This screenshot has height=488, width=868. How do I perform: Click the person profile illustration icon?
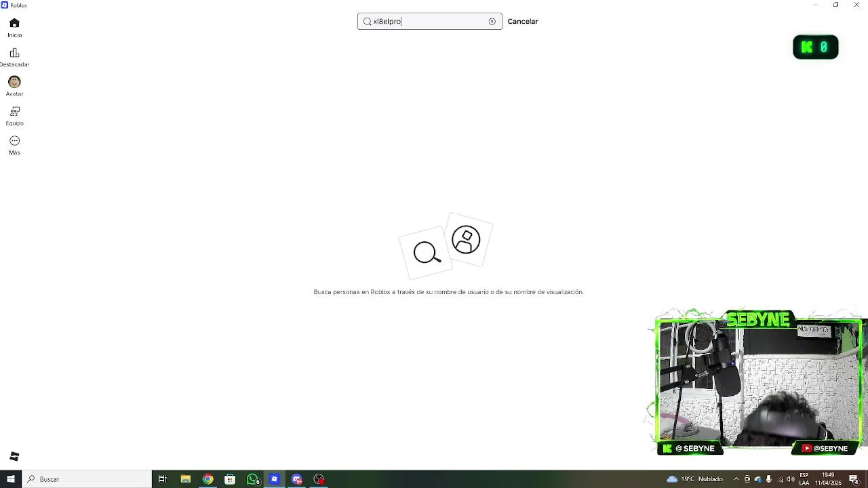(466, 240)
